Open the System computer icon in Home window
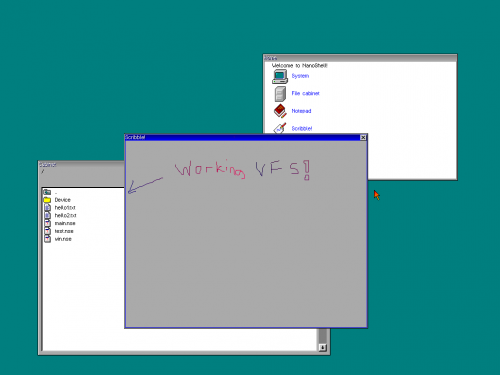This screenshot has width=500, height=375. [280, 77]
